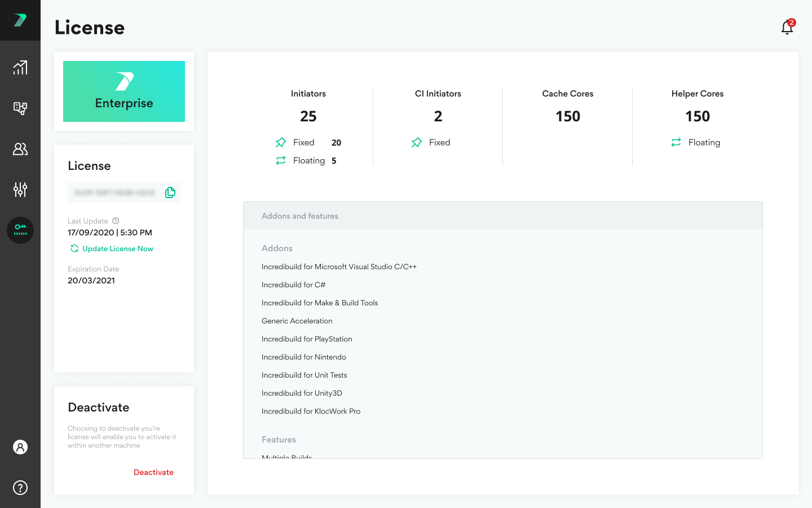
Task: Open the help question mark icon
Action: [x=20, y=488]
